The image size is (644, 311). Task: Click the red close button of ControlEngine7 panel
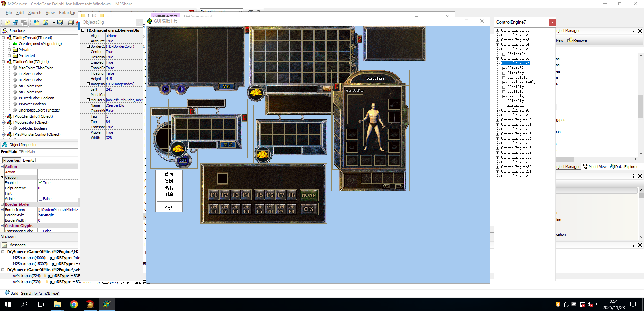click(552, 23)
